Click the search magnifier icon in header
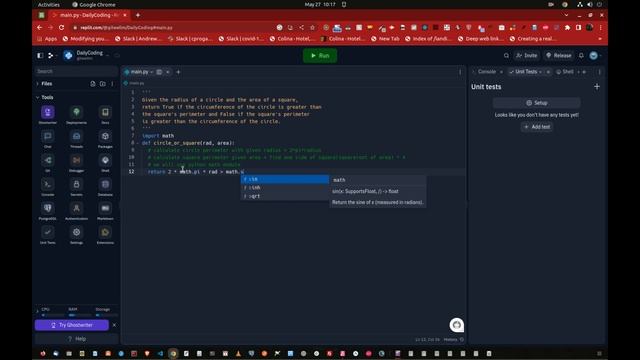Image resolution: width=640 pixels, height=360 pixels. [x=506, y=56]
